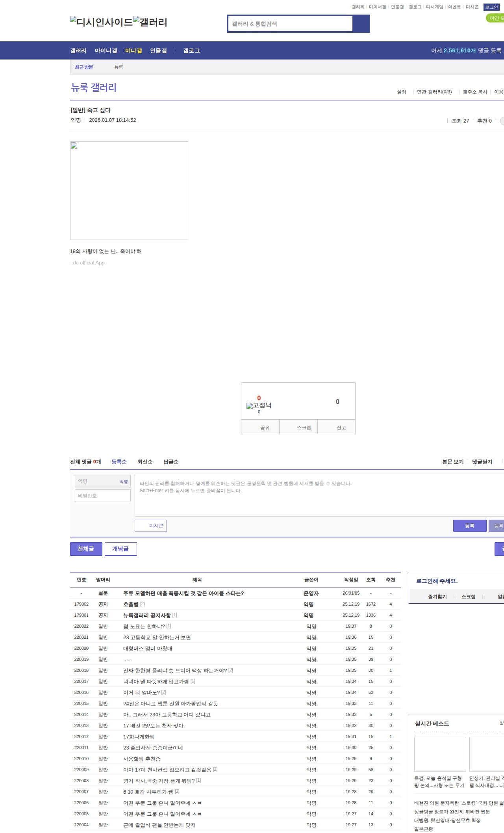Screen dimensions: 504x833
Task: Click the 고정닉 icon in the recommend box
Action: (259, 405)
